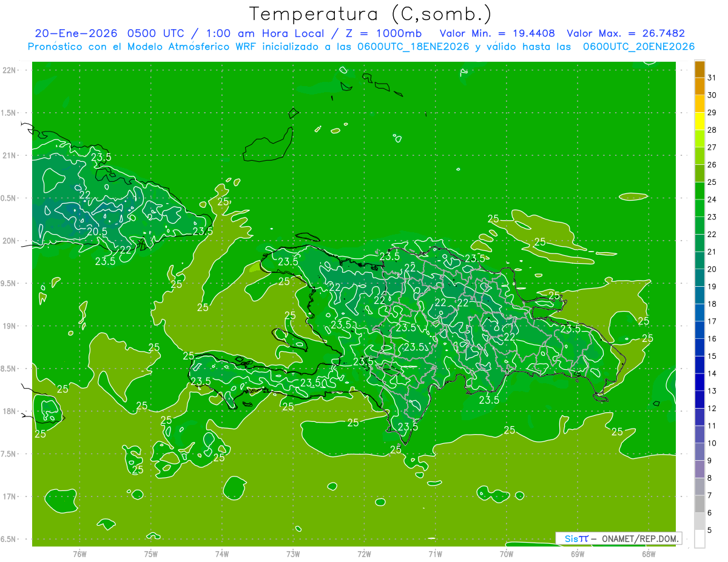Click the '20N' latitude axis label
This screenshot has width=728, height=562.
coord(9,241)
